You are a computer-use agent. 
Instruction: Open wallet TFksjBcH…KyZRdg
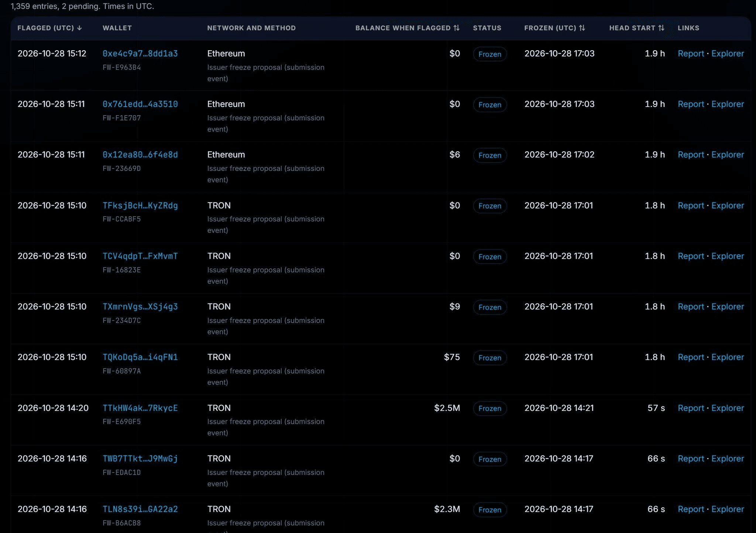coord(140,206)
